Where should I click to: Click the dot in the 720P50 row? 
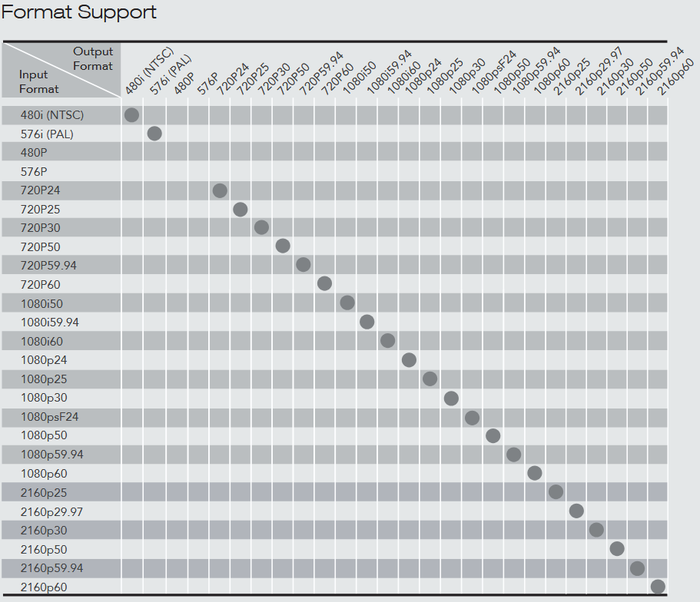[x=283, y=246]
